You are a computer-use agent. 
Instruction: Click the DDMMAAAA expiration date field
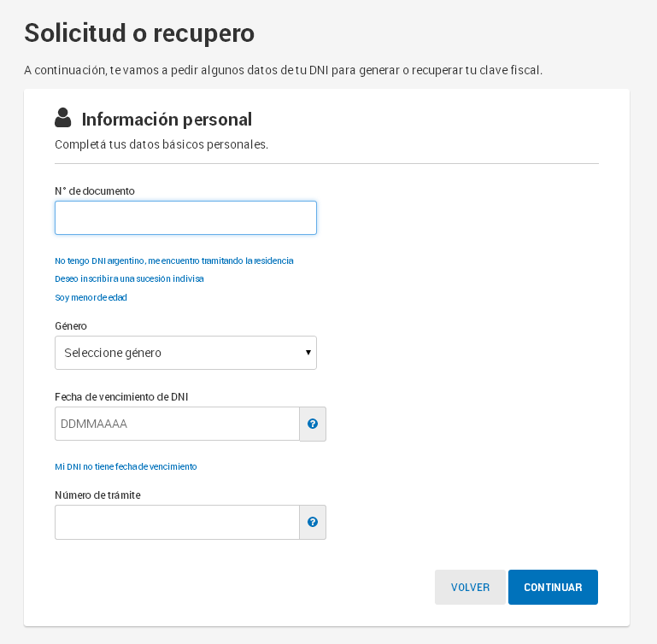tap(177, 424)
